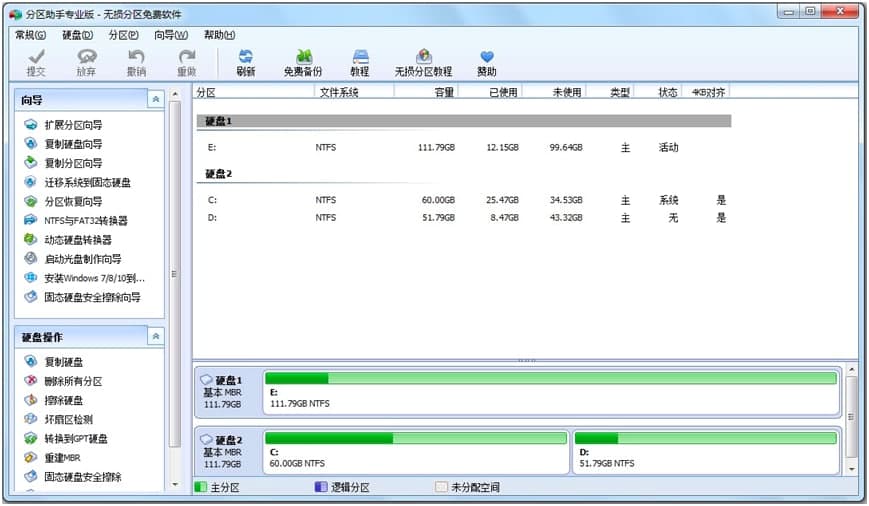
Task: Click the 重做 (redo) arrow icon
Action: [187, 57]
